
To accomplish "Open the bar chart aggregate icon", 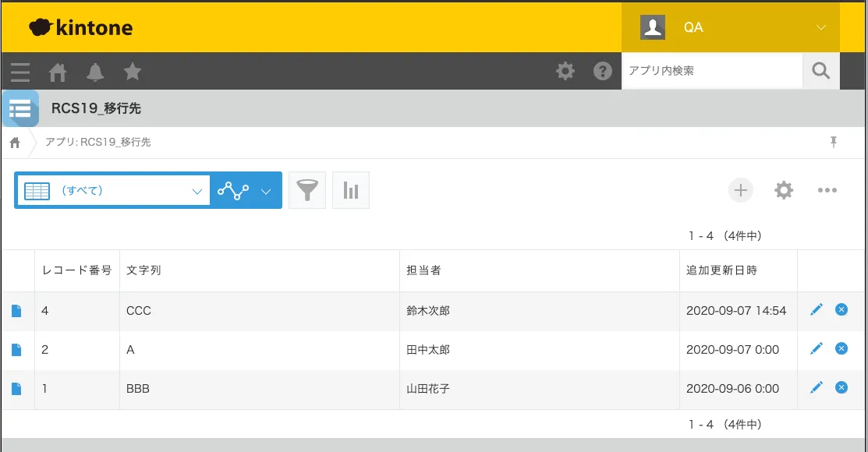I will (351, 190).
